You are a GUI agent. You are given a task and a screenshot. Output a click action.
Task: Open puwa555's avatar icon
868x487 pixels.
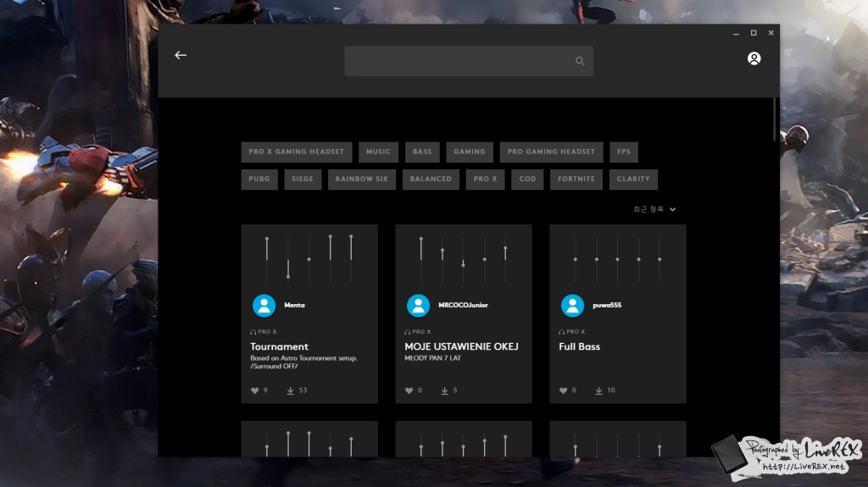572,306
